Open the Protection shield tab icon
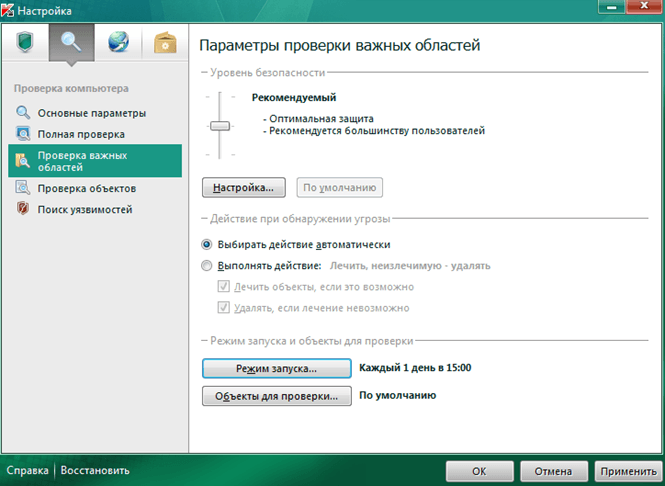The image size is (665, 486). [x=26, y=42]
